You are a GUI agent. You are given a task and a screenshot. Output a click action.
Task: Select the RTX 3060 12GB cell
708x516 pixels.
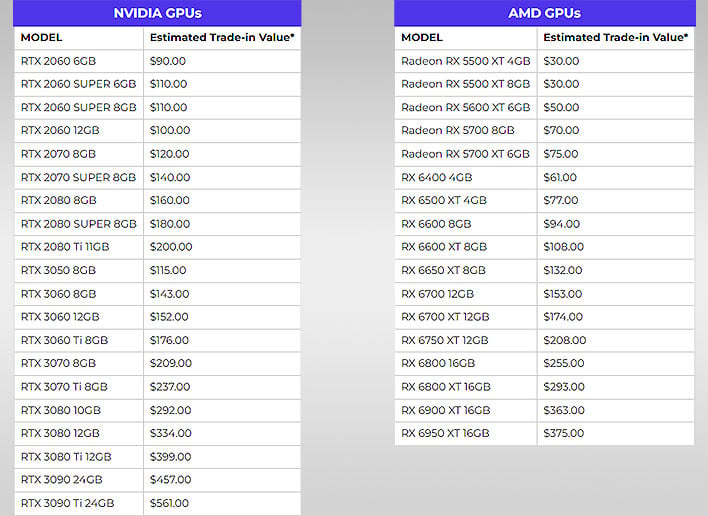coord(79,317)
